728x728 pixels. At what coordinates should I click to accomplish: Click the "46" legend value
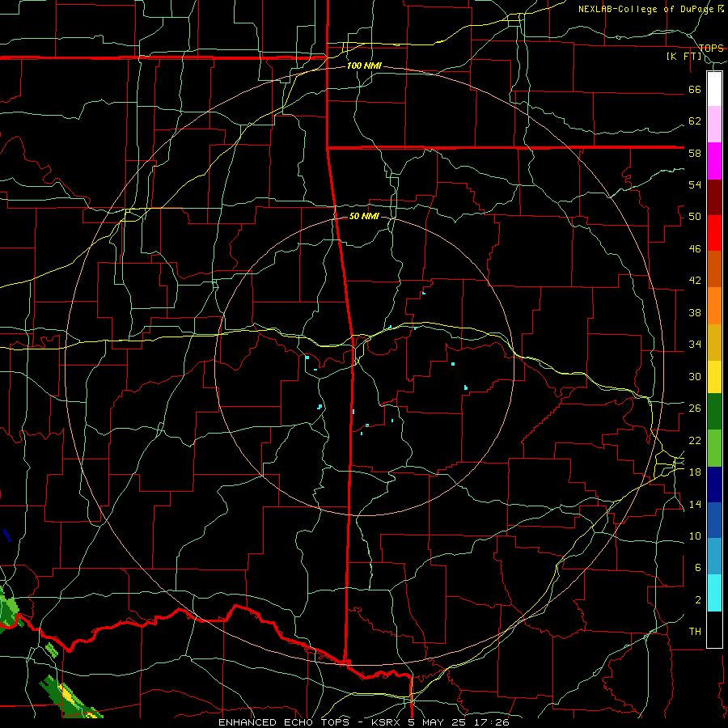coord(695,249)
